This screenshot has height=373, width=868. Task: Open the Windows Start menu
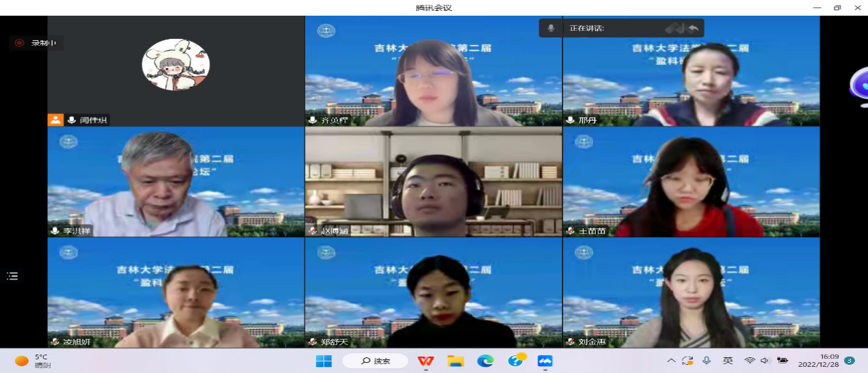point(323,361)
